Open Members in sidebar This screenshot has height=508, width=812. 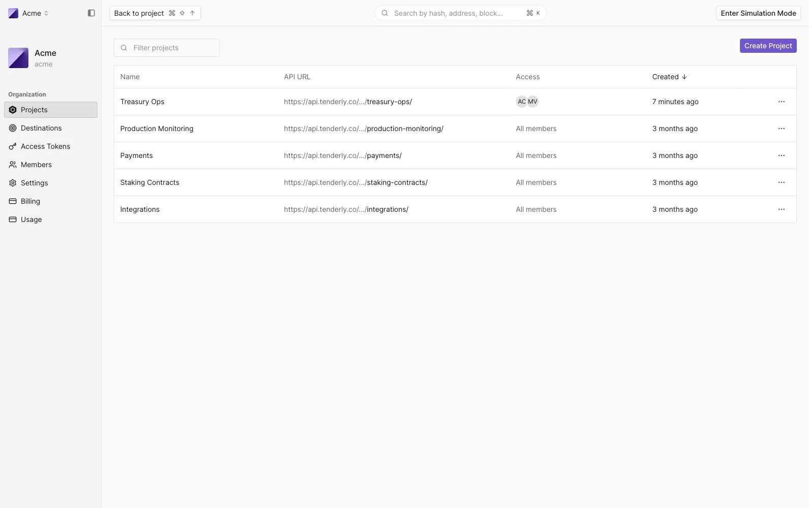pos(51,165)
